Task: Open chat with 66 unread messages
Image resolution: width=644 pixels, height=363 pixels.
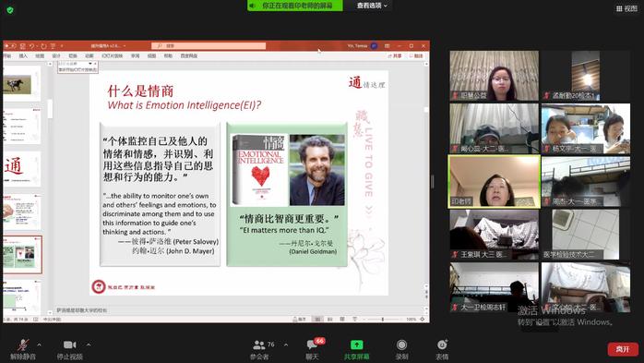Action: [x=313, y=348]
